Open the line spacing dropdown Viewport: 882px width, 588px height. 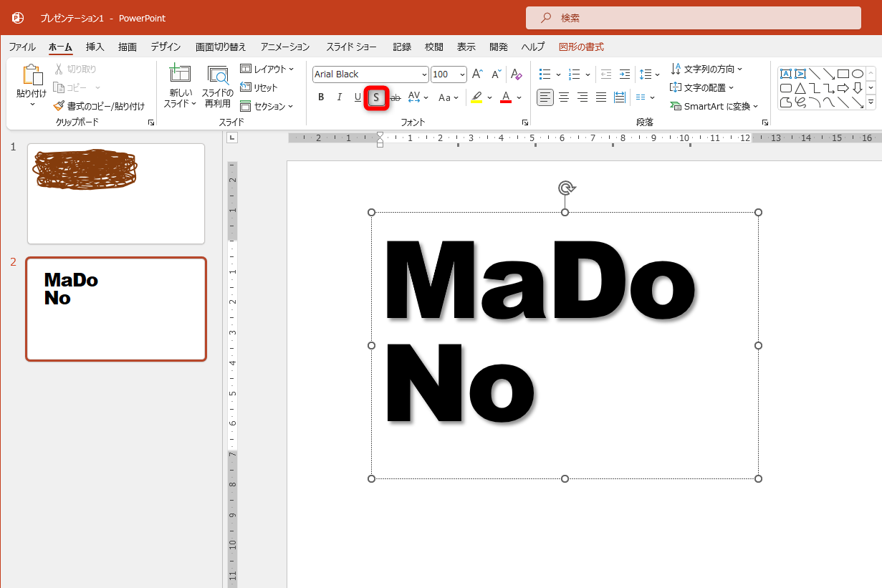point(650,74)
